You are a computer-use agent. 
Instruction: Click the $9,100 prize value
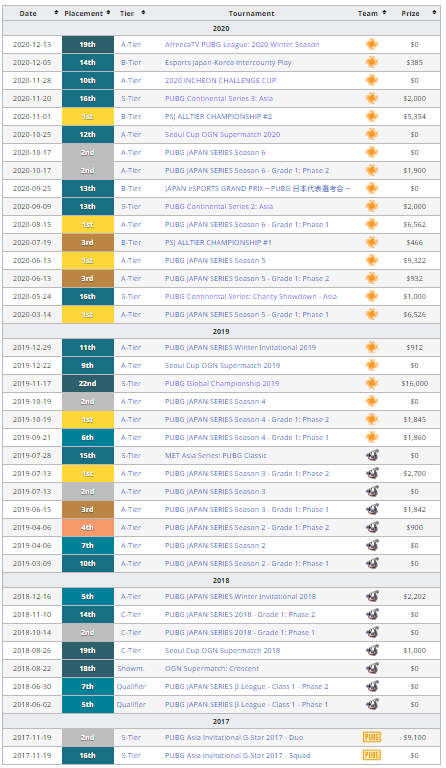point(415,737)
